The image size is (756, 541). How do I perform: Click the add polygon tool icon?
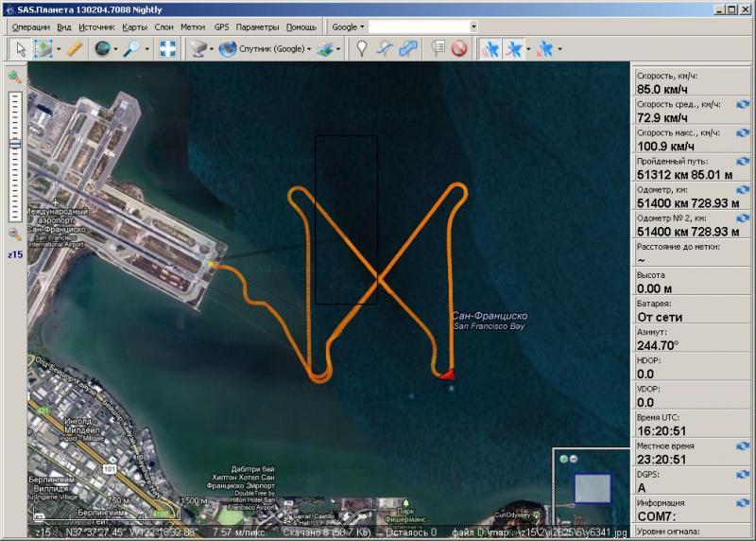(x=407, y=48)
